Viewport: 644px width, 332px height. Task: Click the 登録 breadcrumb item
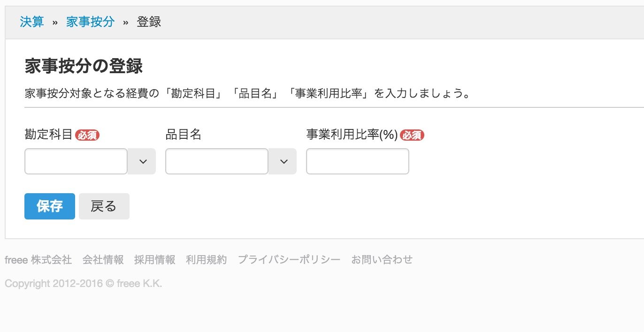(x=149, y=22)
